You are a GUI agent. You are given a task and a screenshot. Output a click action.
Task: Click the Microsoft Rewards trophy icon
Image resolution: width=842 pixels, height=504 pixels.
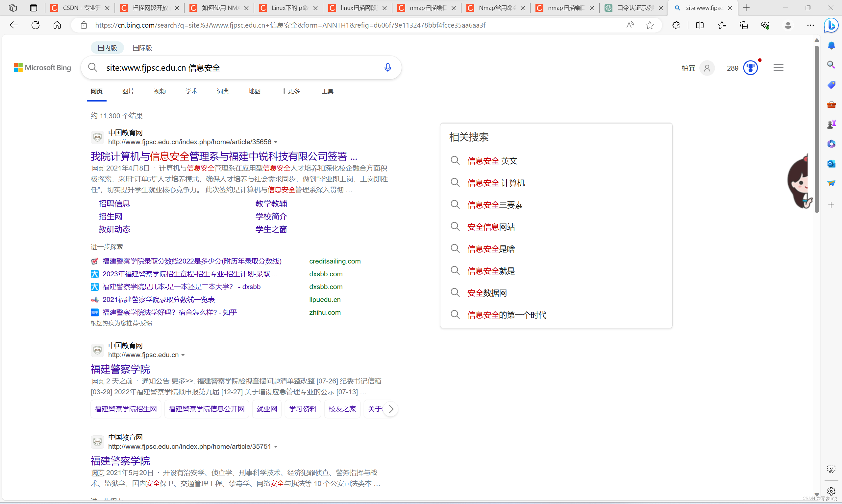[x=750, y=68]
